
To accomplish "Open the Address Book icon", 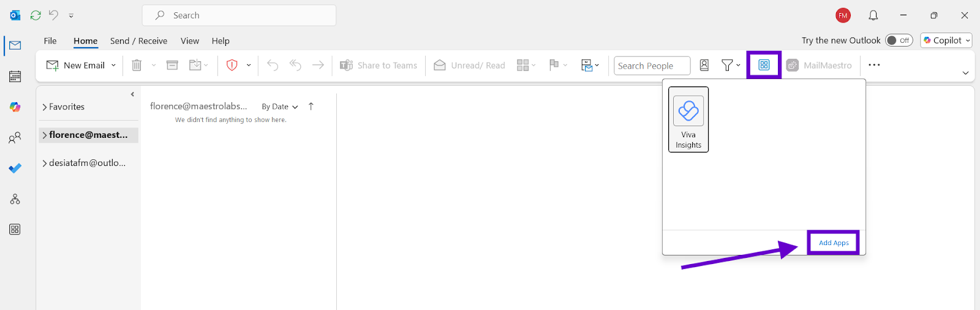I will pyautogui.click(x=704, y=65).
